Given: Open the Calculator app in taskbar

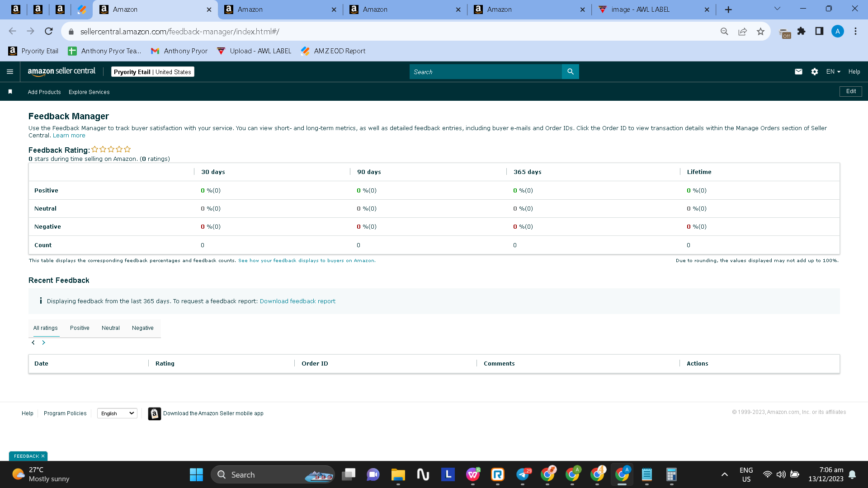Looking at the screenshot, I should (671, 475).
